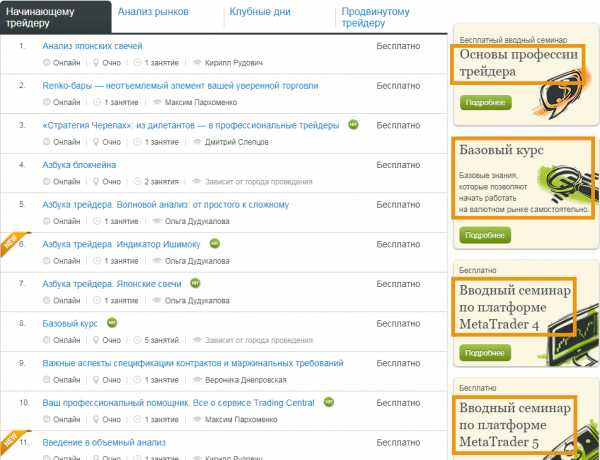This screenshot has width=600, height=460.
Task: Click text 5 занятий
Action: [x=161, y=340]
